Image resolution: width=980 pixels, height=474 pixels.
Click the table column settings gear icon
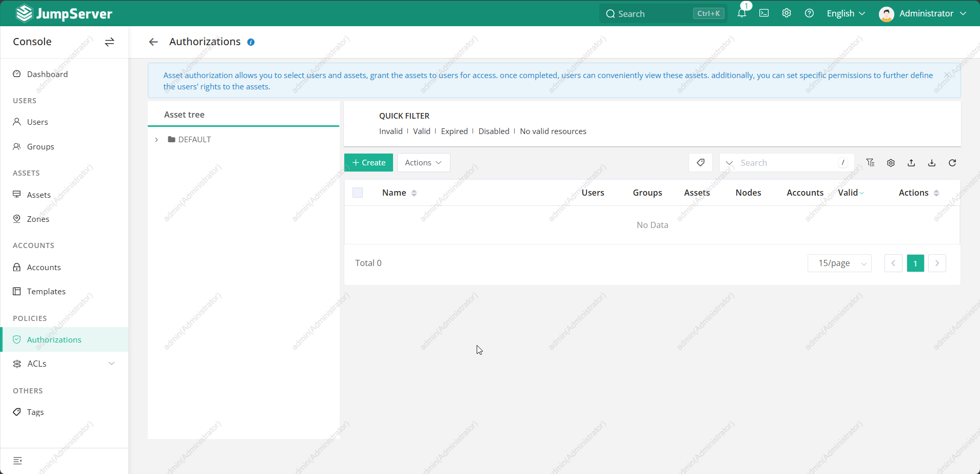(891, 163)
